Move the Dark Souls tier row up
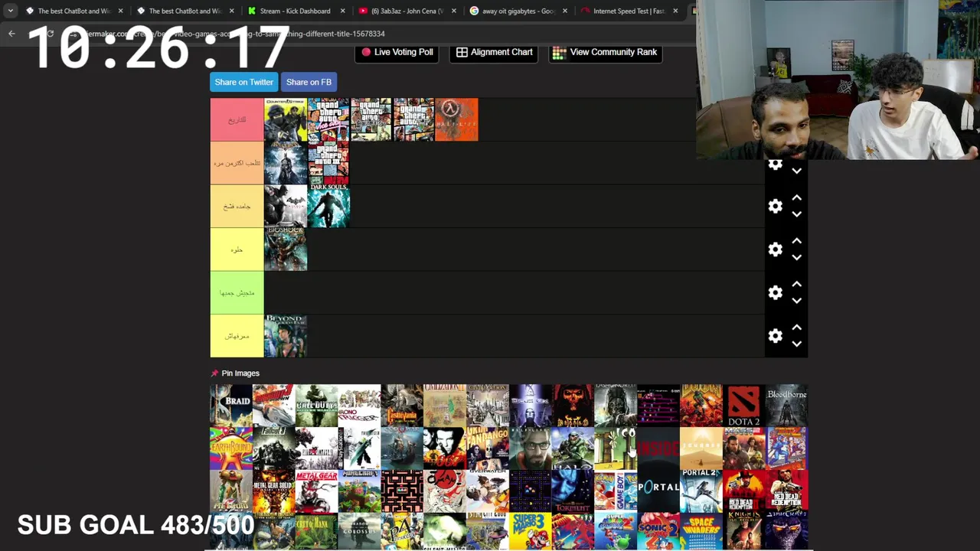980x551 pixels. [x=797, y=198]
